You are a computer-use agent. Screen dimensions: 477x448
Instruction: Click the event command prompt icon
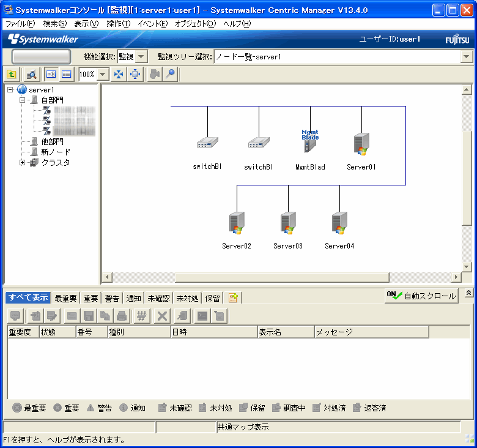click(202, 316)
